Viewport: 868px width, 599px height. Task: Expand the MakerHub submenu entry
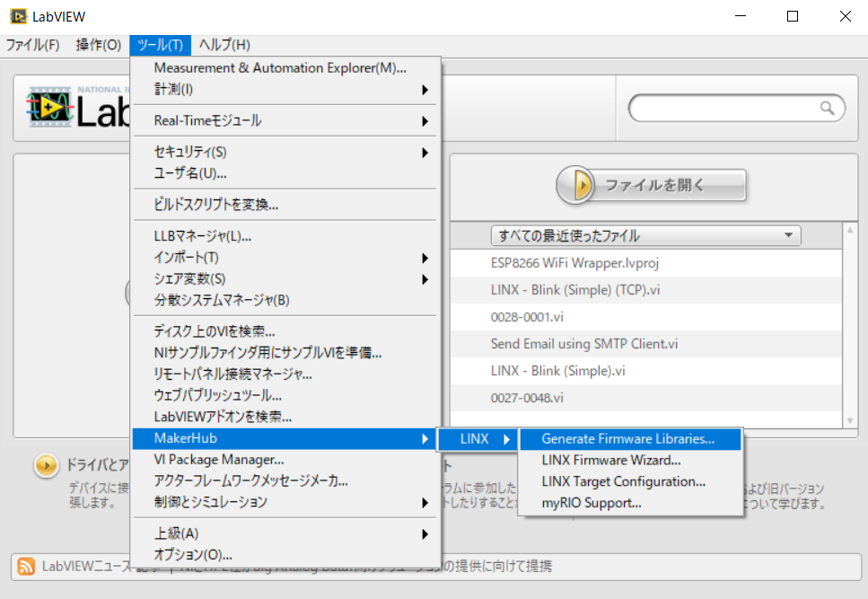click(285, 438)
